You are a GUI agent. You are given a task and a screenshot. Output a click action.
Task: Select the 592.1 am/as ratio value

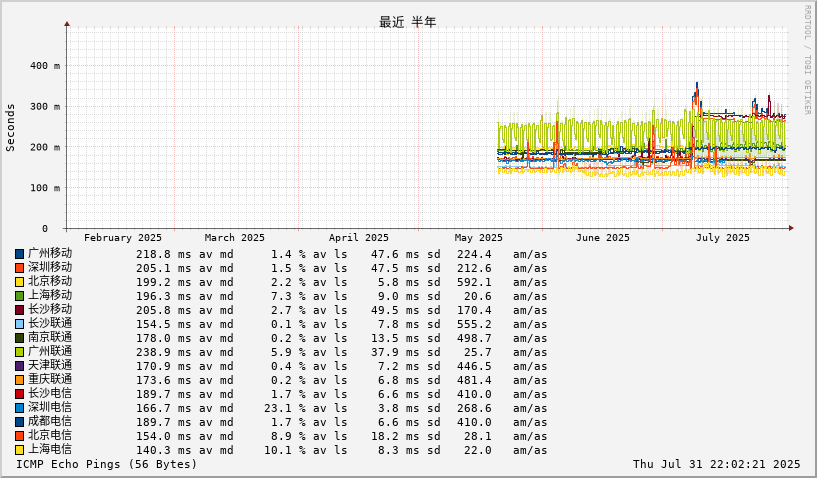474,283
